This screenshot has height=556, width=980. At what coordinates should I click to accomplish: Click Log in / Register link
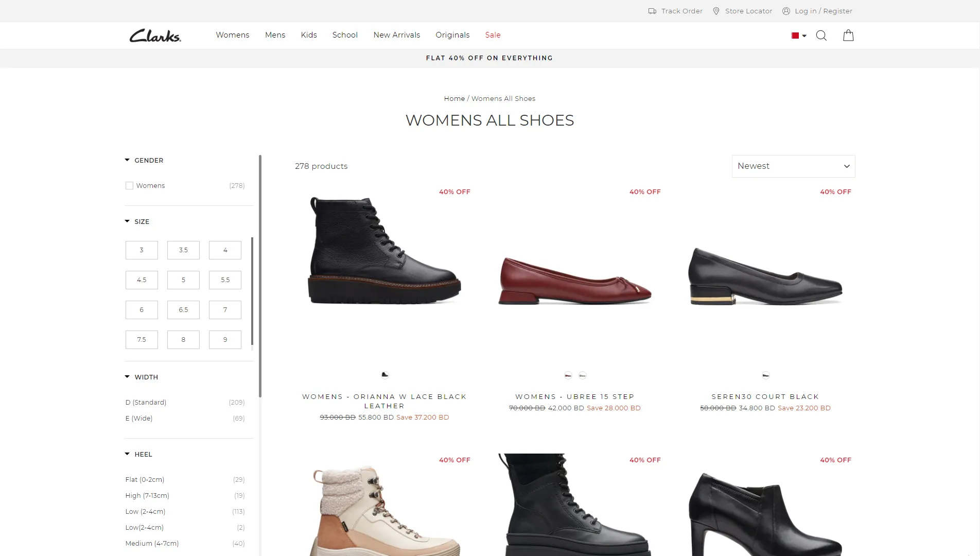click(x=824, y=11)
